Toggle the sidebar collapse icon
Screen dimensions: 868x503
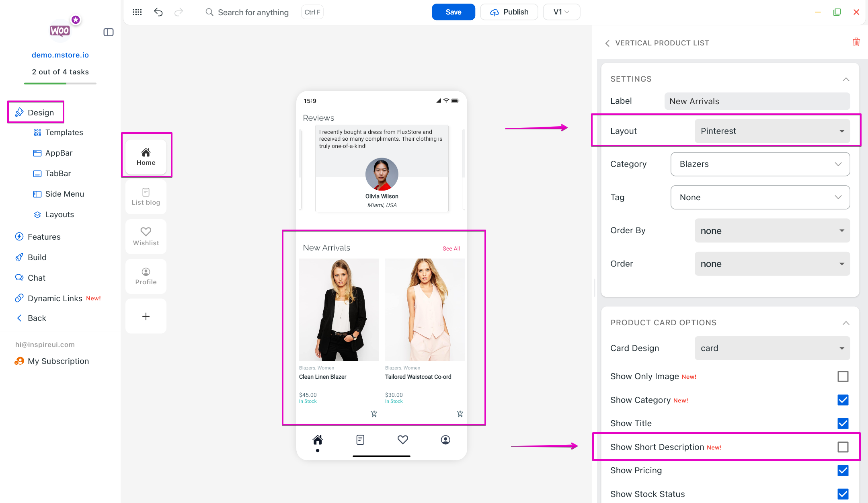pos(108,32)
